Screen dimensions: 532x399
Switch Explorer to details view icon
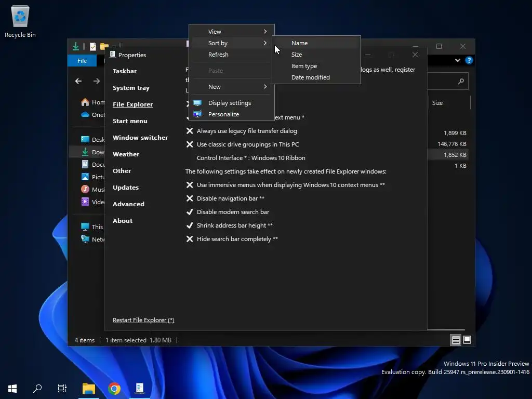coord(456,340)
